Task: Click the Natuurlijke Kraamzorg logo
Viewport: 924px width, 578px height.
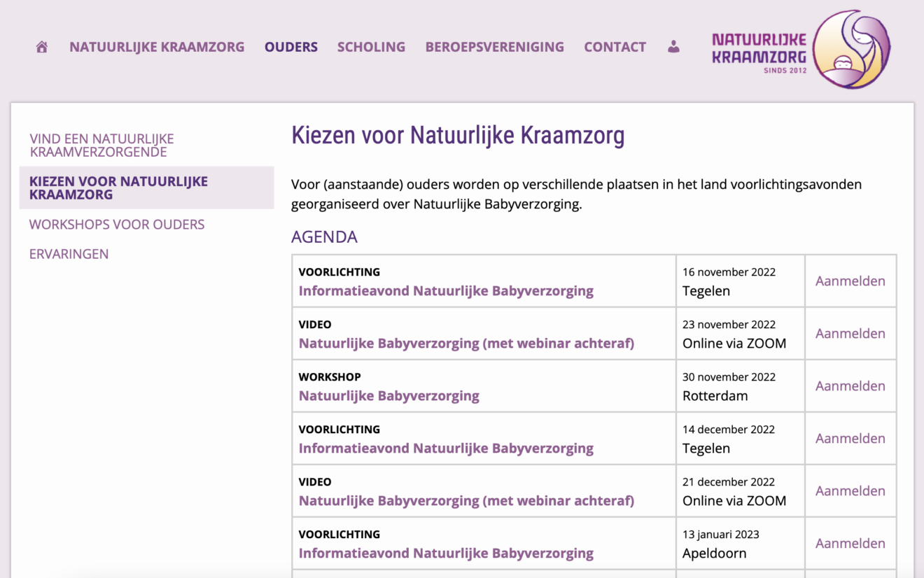Action: [801, 50]
